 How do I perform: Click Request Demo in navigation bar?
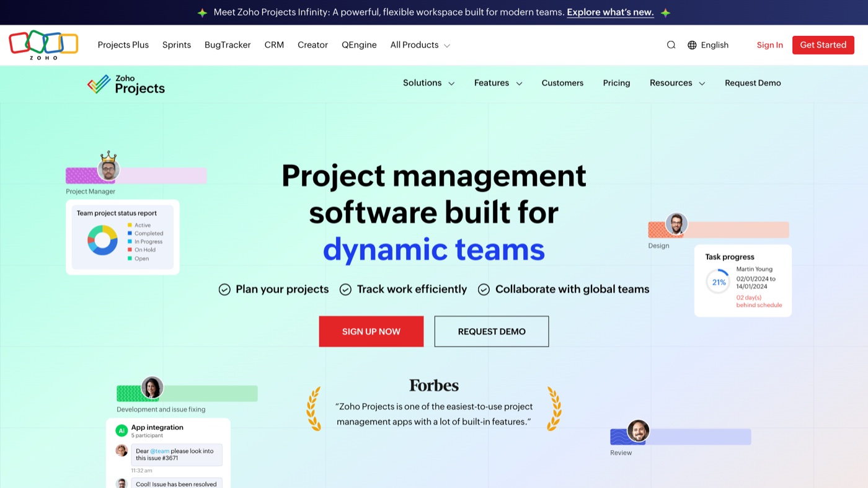coord(753,83)
